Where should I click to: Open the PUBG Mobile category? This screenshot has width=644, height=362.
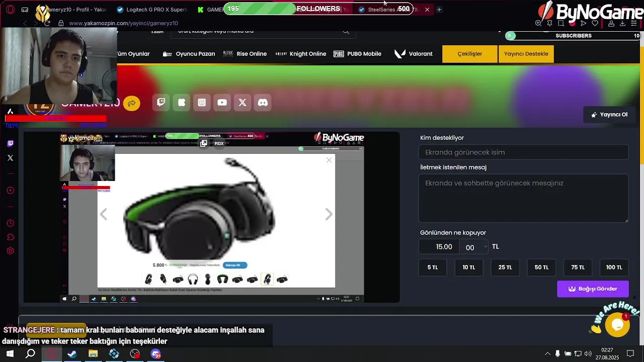pyautogui.click(x=357, y=54)
